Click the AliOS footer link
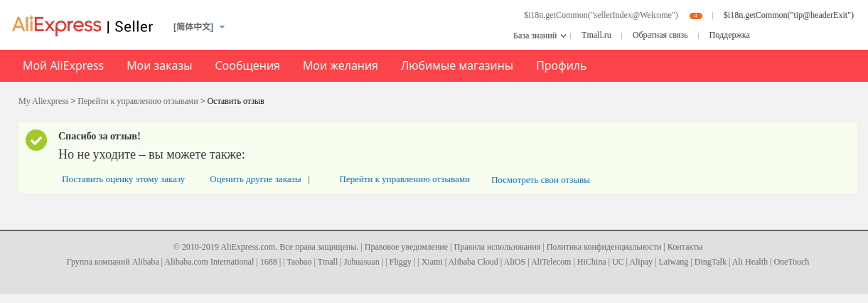This screenshot has width=868, height=303. 515,262
